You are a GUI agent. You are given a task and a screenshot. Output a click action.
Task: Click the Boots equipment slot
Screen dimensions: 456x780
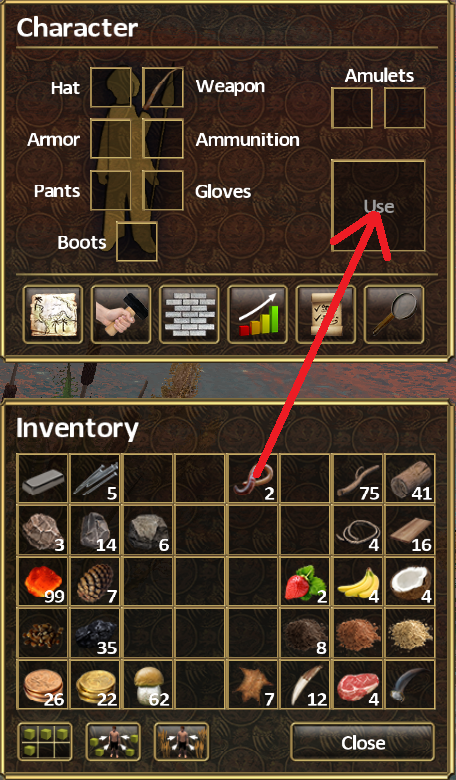coord(137,242)
